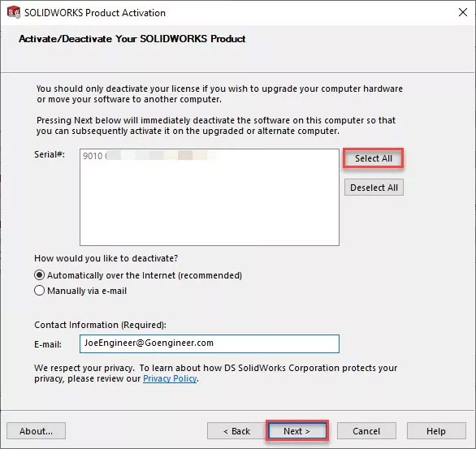Click into the E-mail input field
Viewport: 476px width, 449px height.
point(210,343)
